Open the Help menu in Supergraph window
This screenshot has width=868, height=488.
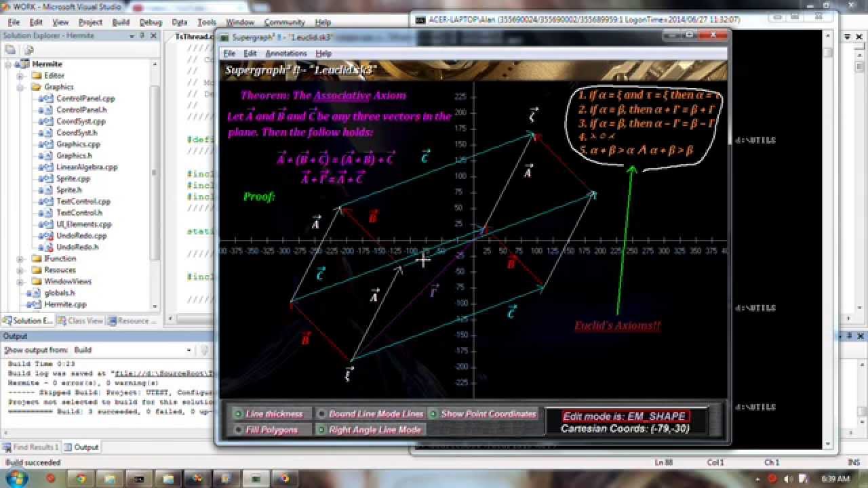click(x=323, y=54)
